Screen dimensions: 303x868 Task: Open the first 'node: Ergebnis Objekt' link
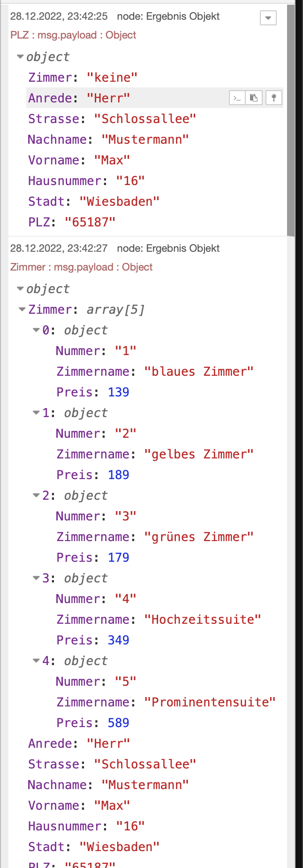(x=168, y=16)
